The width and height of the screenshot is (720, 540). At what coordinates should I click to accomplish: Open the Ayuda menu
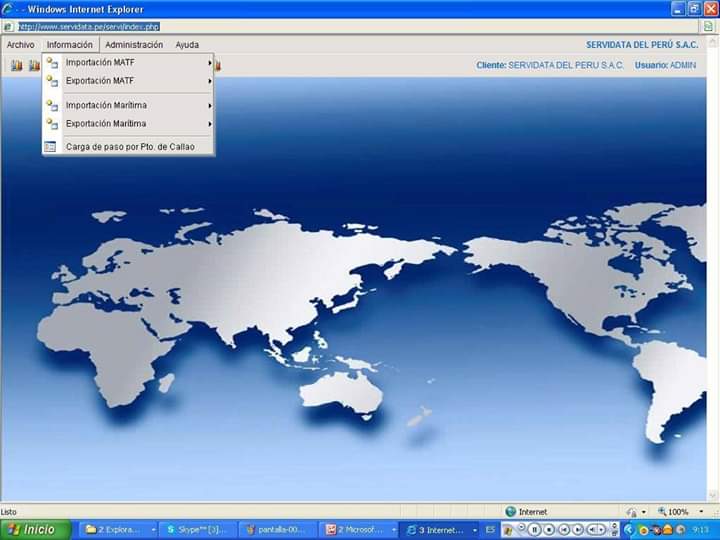tap(187, 45)
